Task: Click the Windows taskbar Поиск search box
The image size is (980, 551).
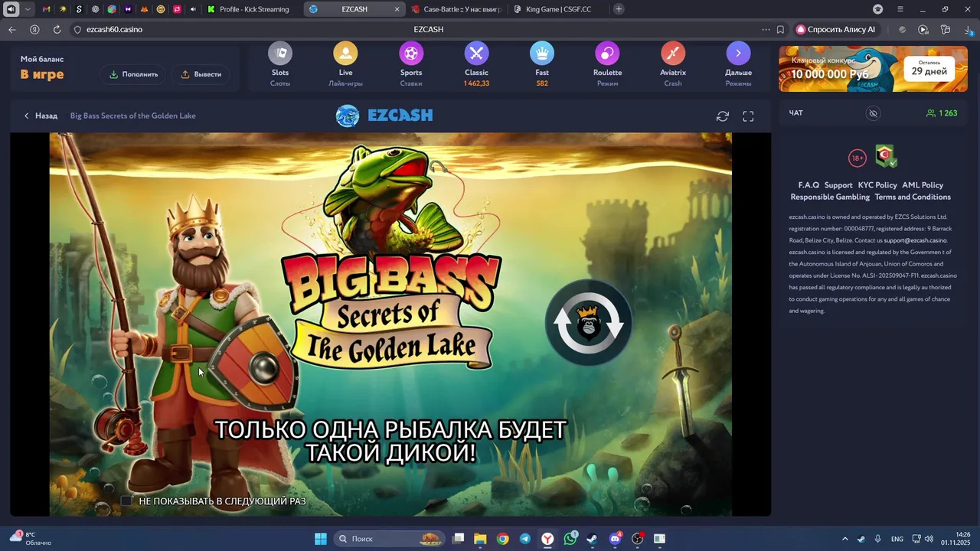Action: coord(390,539)
